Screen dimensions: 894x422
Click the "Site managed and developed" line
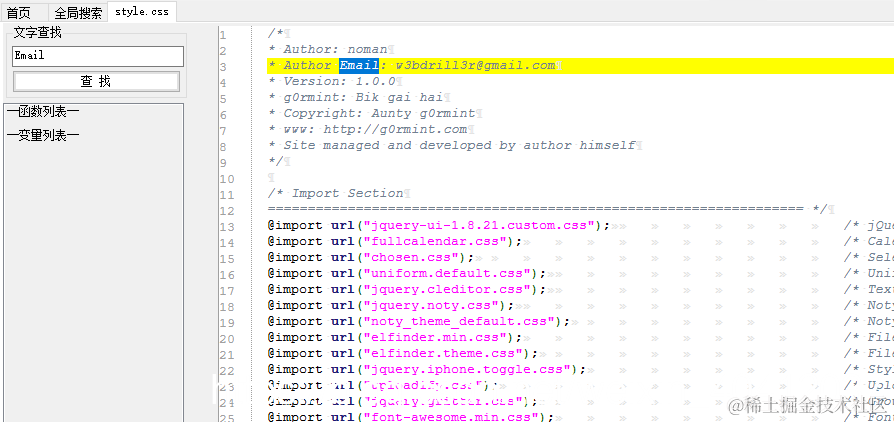[451, 145]
